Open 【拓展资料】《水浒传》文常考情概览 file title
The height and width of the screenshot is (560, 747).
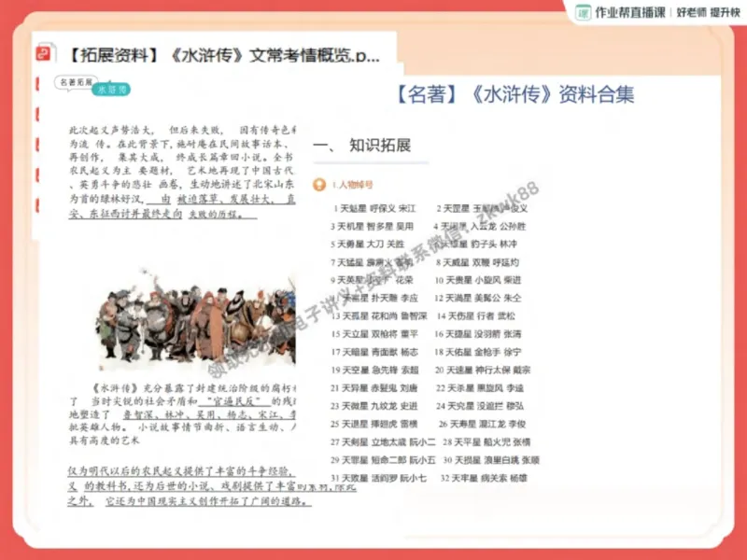223,56
